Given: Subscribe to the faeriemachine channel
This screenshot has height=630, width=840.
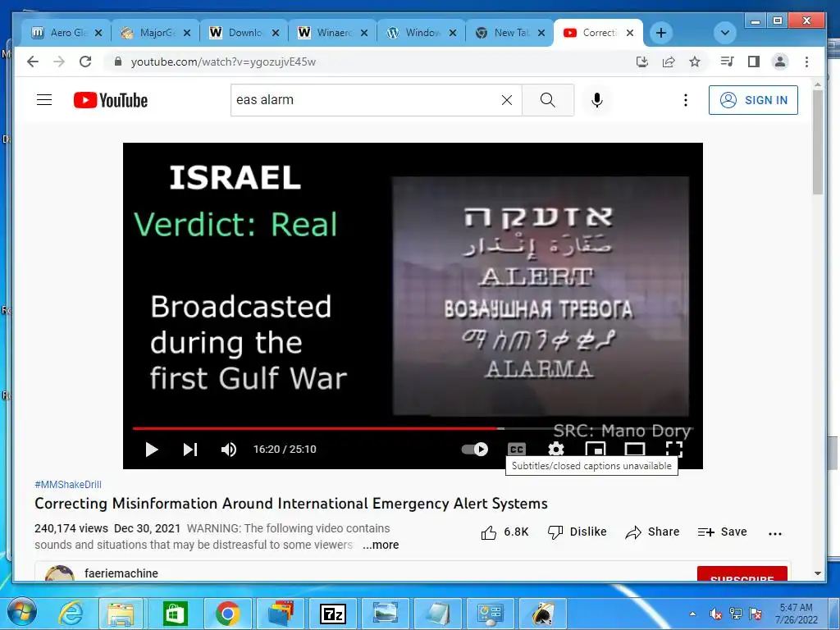Looking at the screenshot, I should tap(742, 573).
